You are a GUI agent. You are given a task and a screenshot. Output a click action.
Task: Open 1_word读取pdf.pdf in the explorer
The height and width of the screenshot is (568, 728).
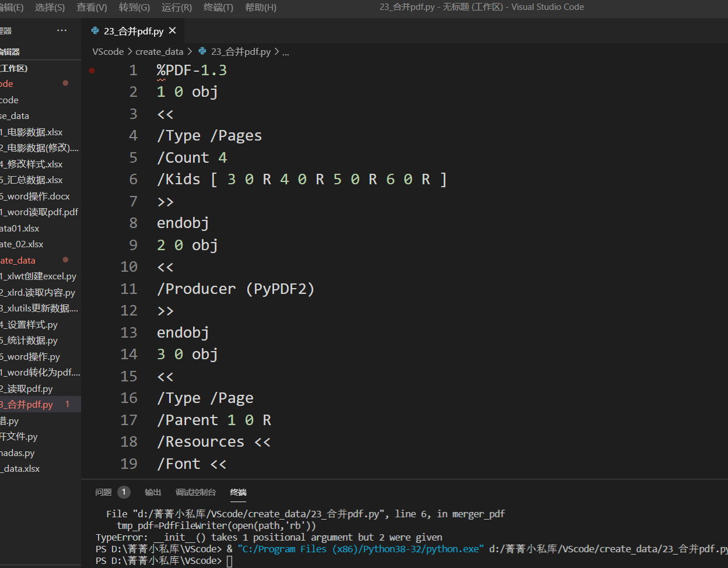[39, 212]
